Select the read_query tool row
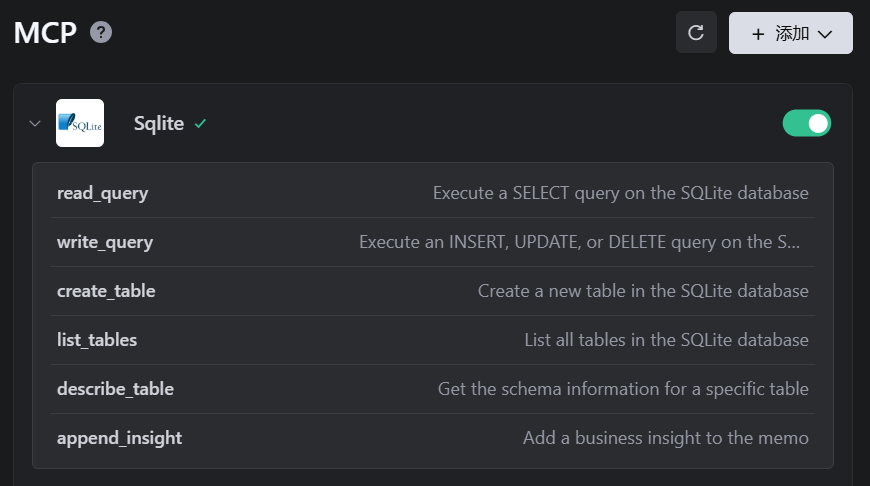 pos(433,193)
